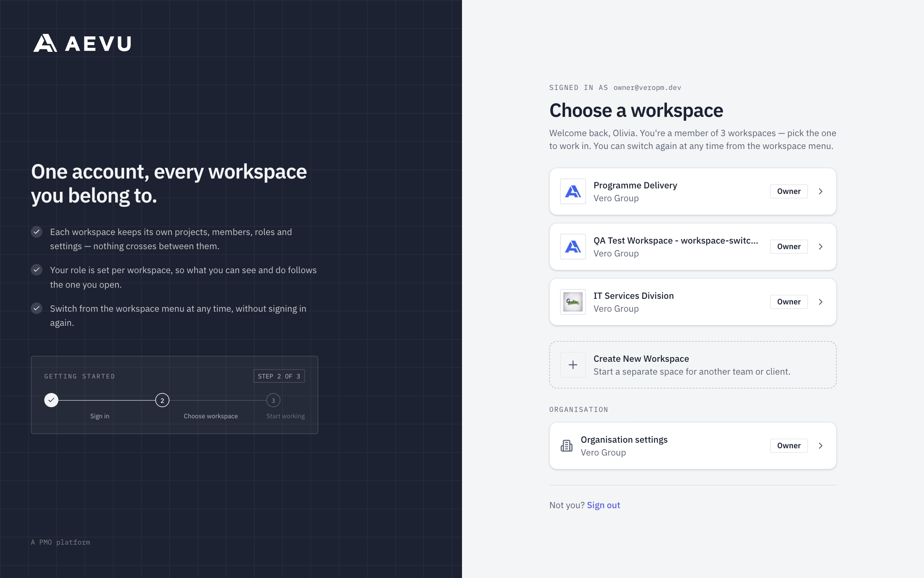This screenshot has width=924, height=578.
Task: Click the AEVU logo in the header
Action: [82, 43]
